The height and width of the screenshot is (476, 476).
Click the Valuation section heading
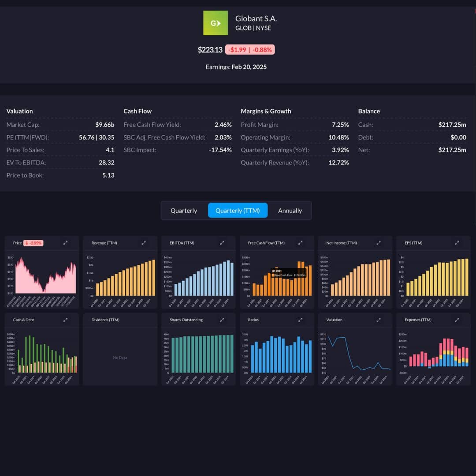point(19,111)
